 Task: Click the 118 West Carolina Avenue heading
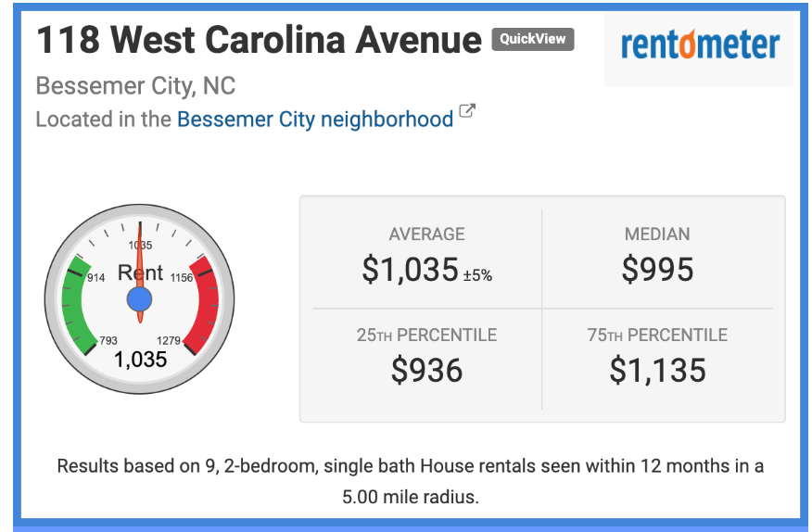(259, 40)
